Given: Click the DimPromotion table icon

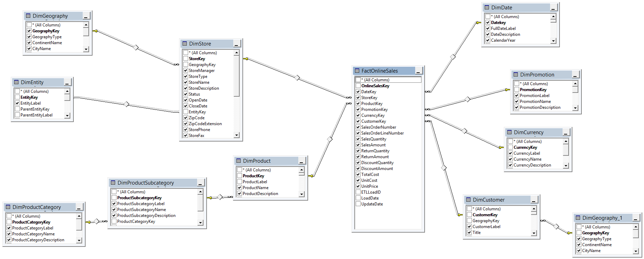Looking at the screenshot, I should coord(516,74).
